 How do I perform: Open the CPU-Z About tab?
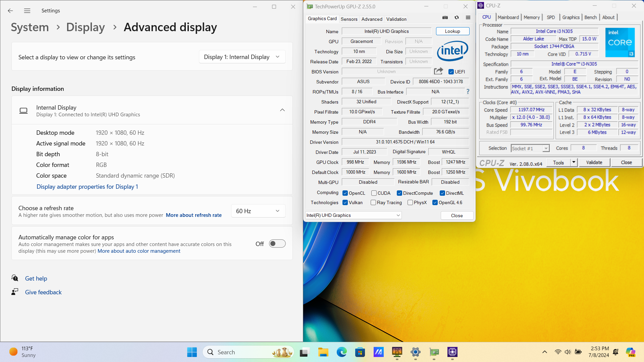coord(608,17)
